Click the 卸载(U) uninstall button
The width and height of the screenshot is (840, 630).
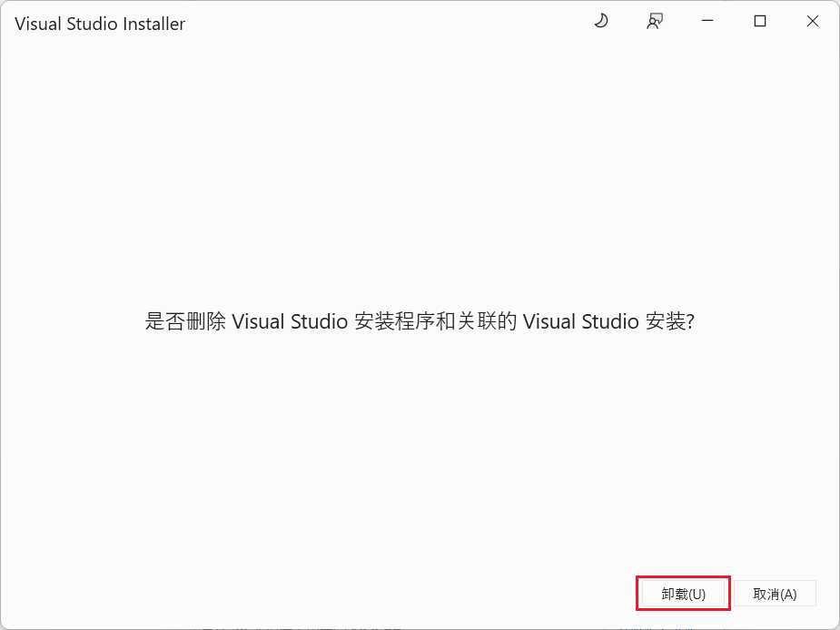coord(683,594)
